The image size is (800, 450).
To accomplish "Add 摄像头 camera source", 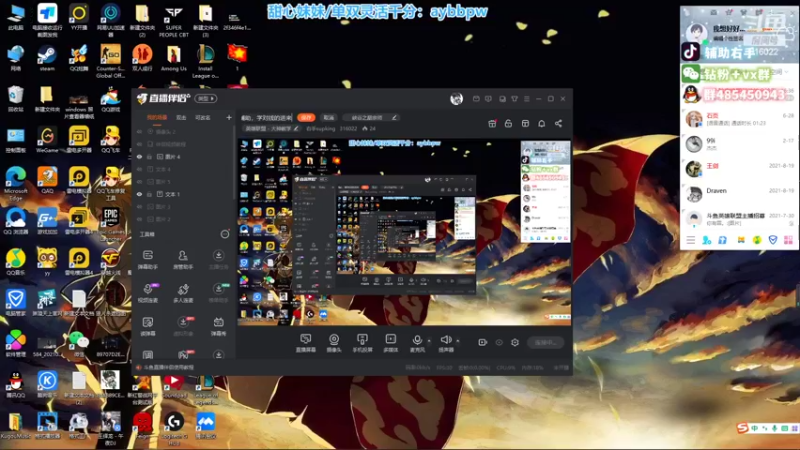I will [x=334, y=343].
